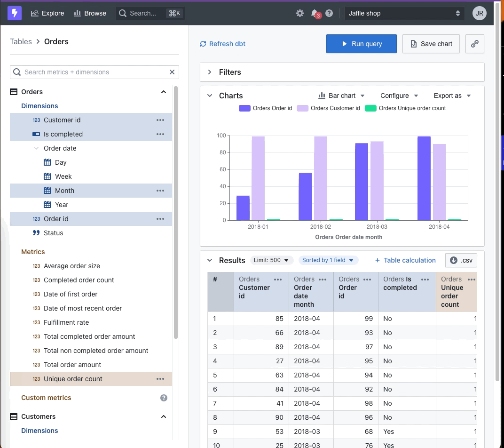Open notifications bell with red badge
Viewport: 504px width, 448px height.
[x=315, y=14]
